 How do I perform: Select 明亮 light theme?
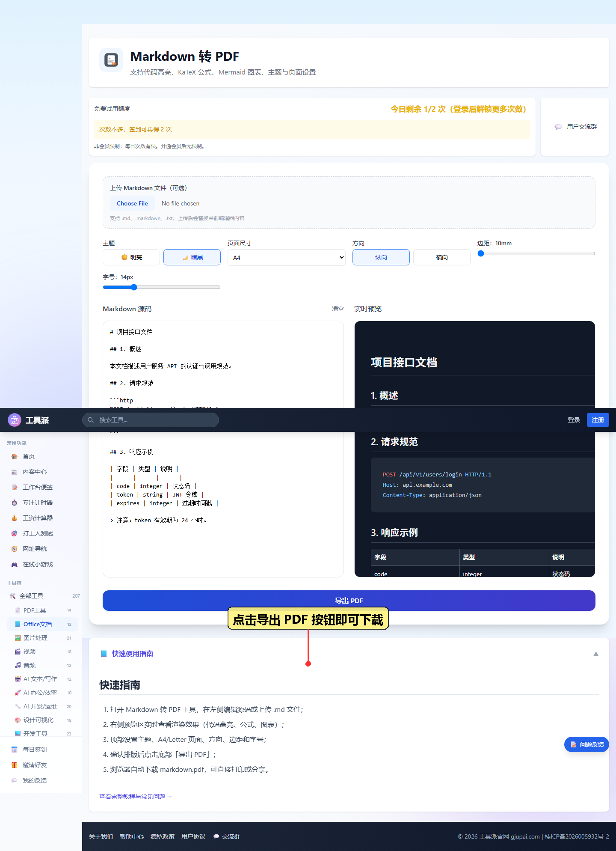click(x=131, y=257)
